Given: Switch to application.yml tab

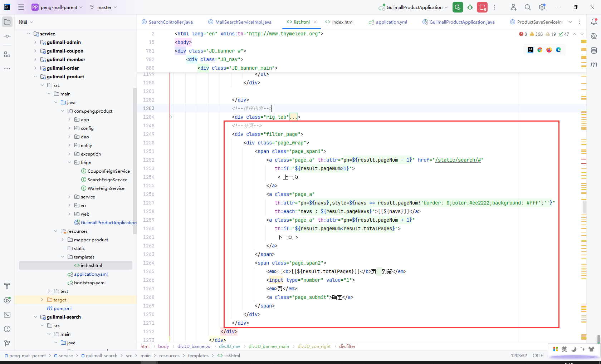Looking at the screenshot, I should [x=388, y=22].
